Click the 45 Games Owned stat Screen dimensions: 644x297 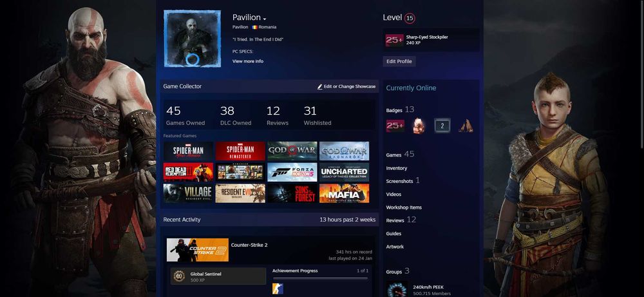(185, 115)
